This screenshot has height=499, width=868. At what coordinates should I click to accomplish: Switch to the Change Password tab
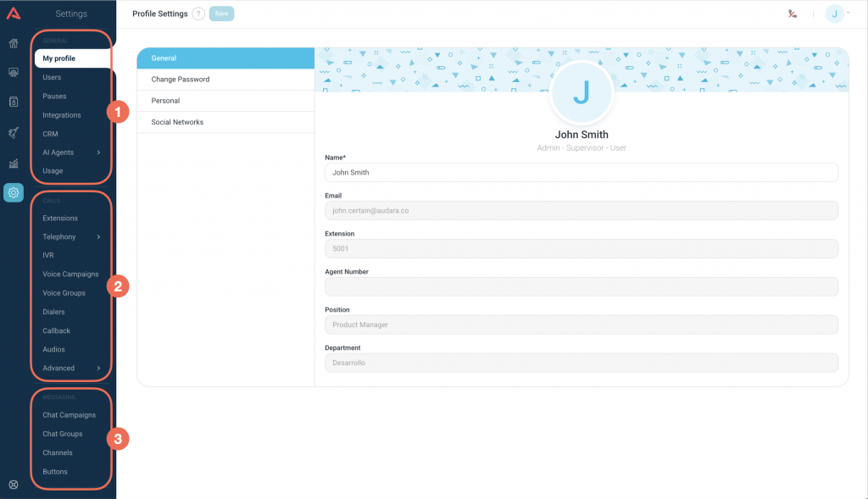coord(225,80)
